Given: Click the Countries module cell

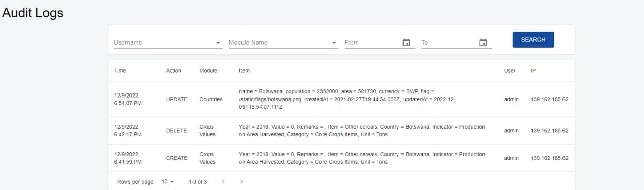Looking at the screenshot, I should coord(211,99).
